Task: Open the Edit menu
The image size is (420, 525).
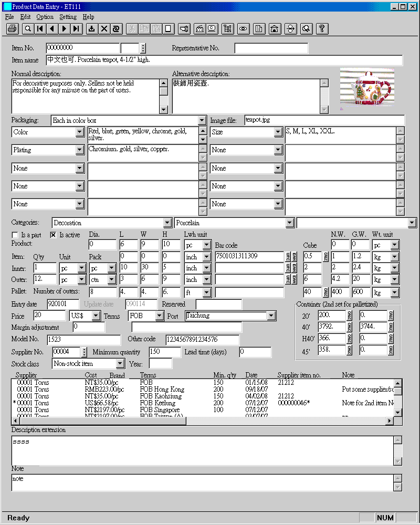Action: pos(25,17)
